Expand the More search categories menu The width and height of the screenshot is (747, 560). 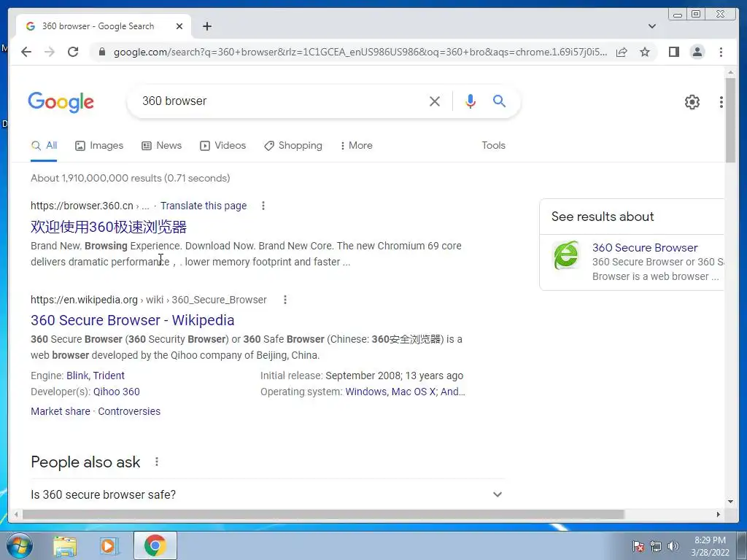(356, 145)
